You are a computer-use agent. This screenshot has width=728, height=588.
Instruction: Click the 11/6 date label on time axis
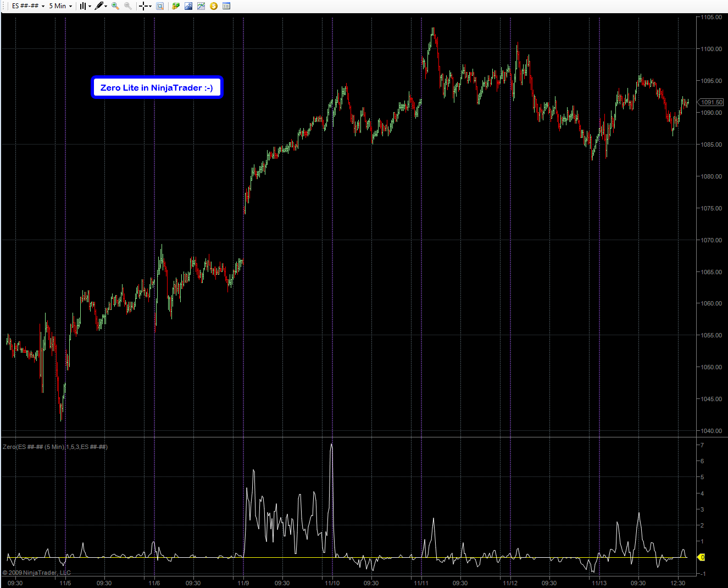(154, 583)
